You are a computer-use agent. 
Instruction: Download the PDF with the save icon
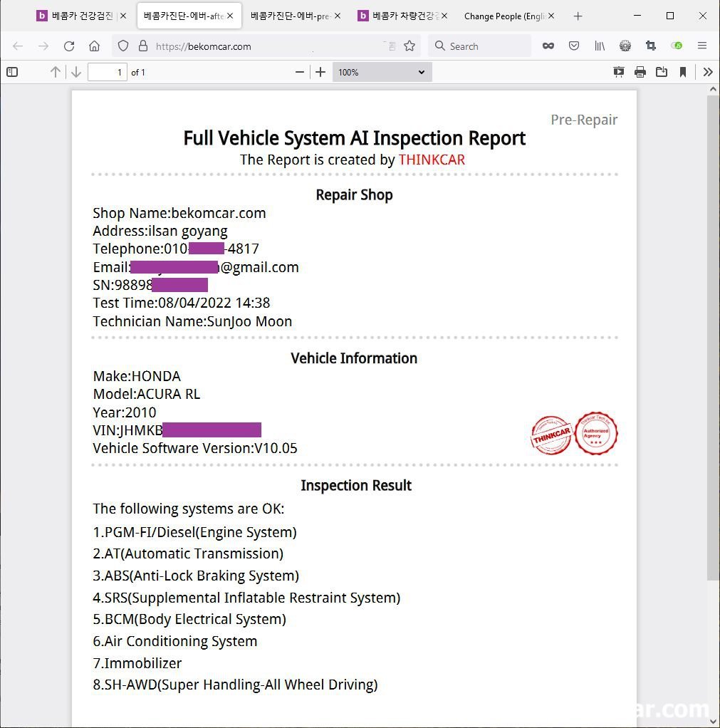coord(662,72)
